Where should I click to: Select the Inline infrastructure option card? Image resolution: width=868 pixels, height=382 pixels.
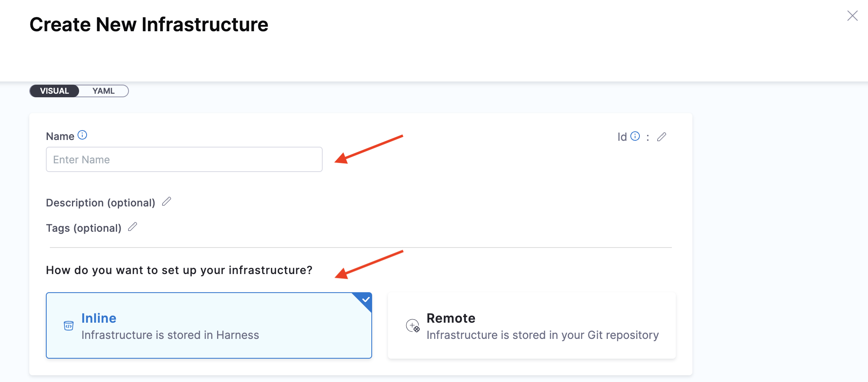tap(209, 325)
